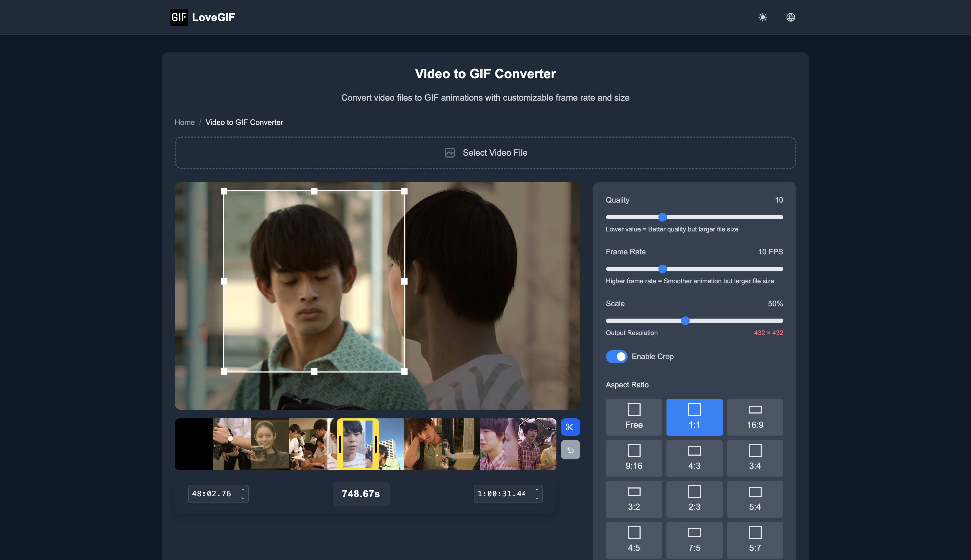Set aspect ratio to 5:4
This screenshot has height=560, width=971.
pos(755,499)
